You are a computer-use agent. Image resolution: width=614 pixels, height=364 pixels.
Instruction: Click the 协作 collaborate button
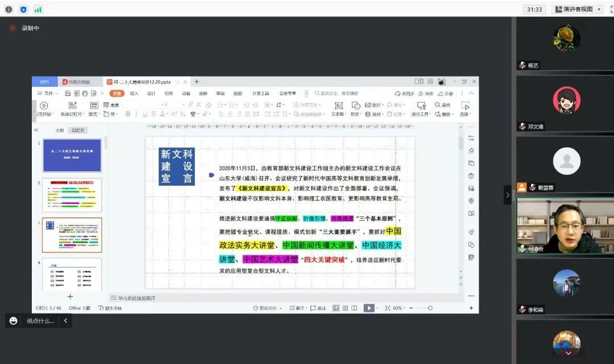click(x=426, y=93)
